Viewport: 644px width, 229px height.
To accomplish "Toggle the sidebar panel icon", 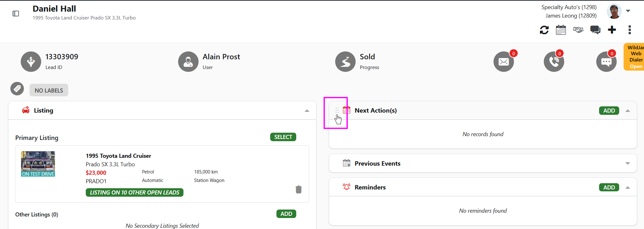I will (x=16, y=13).
